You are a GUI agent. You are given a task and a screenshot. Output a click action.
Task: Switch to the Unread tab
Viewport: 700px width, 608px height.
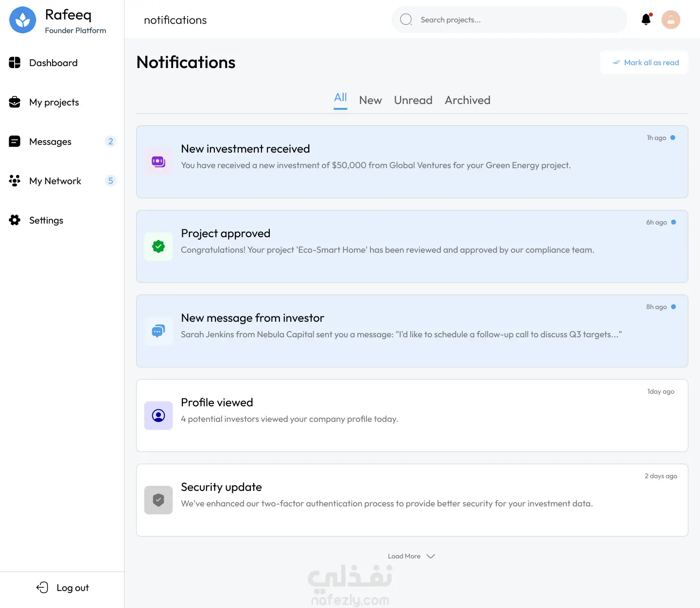click(x=413, y=100)
